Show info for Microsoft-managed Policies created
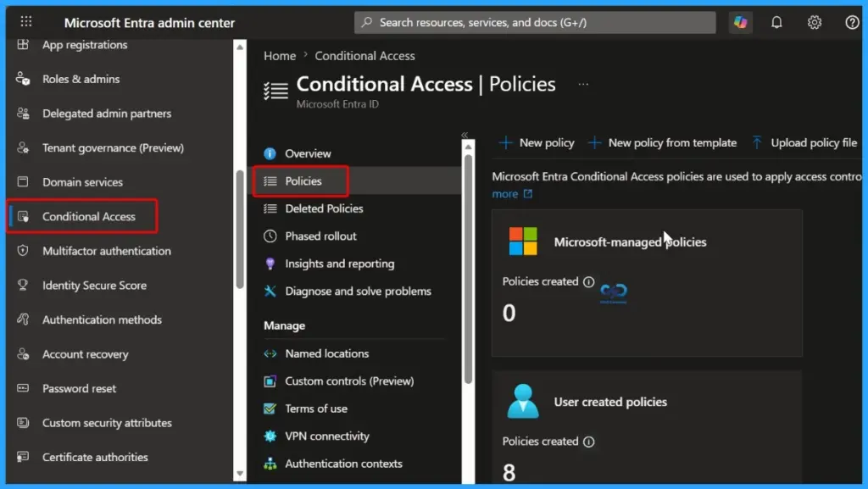 pos(588,282)
